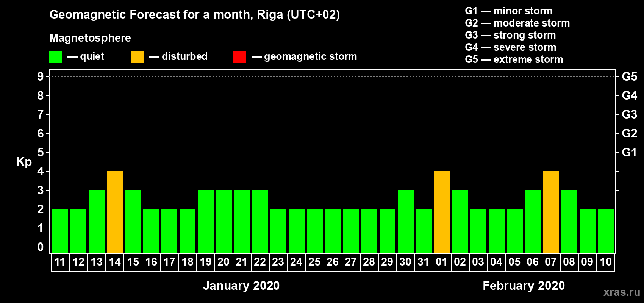The image size is (644, 303).
Task: Click the orange disturbed legend swatch
Action: [137, 57]
